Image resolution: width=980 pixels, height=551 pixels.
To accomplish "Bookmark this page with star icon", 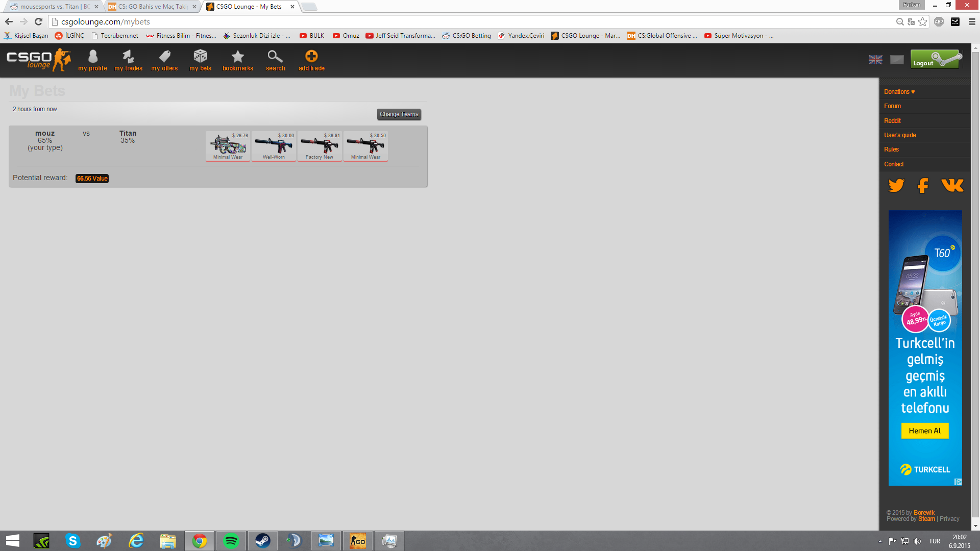I will 922,21.
